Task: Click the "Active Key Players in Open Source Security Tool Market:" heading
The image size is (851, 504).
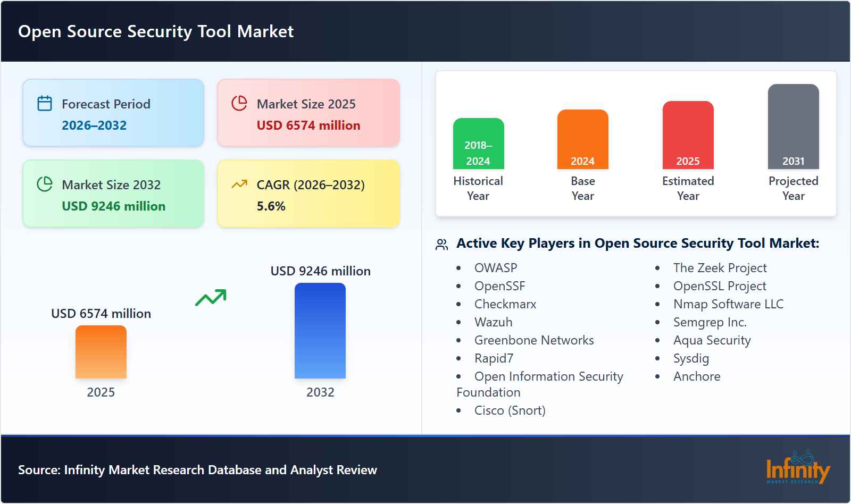Action: click(x=638, y=243)
